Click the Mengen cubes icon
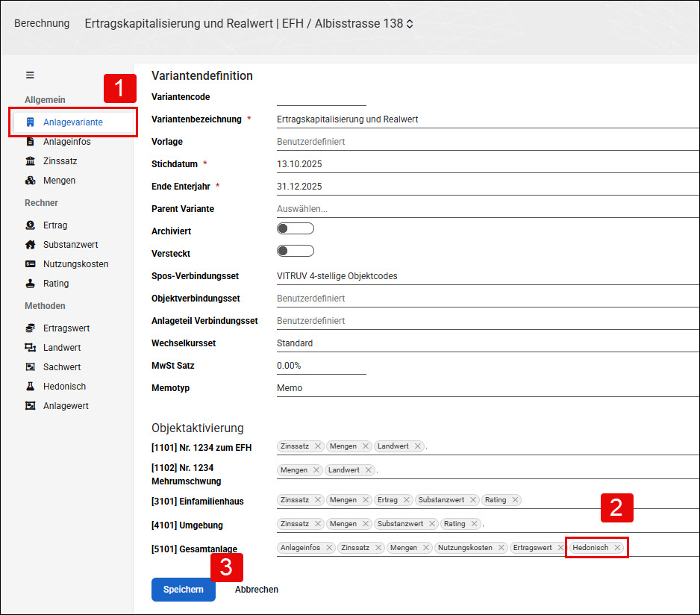Viewport: 700px width, 615px height. (x=31, y=181)
